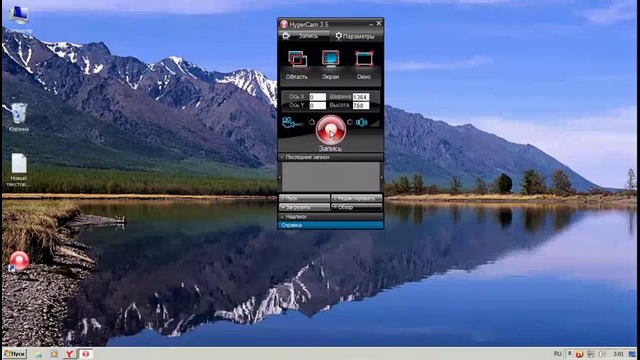Screen dimensions: 640x360
Task: Click the Ось Y input field
Action: 318,106
